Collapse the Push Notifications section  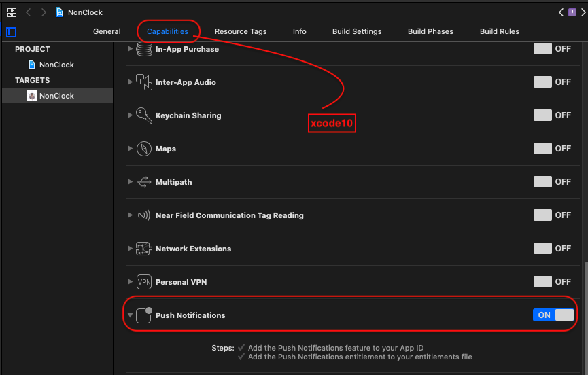(x=130, y=315)
